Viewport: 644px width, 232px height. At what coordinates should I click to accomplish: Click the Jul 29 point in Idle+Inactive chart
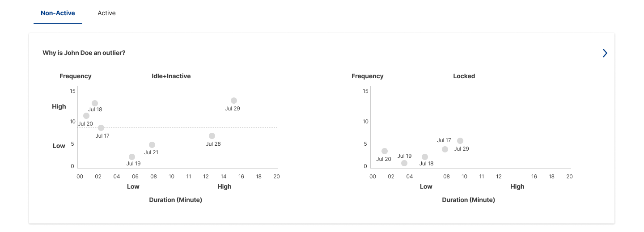[x=234, y=101]
